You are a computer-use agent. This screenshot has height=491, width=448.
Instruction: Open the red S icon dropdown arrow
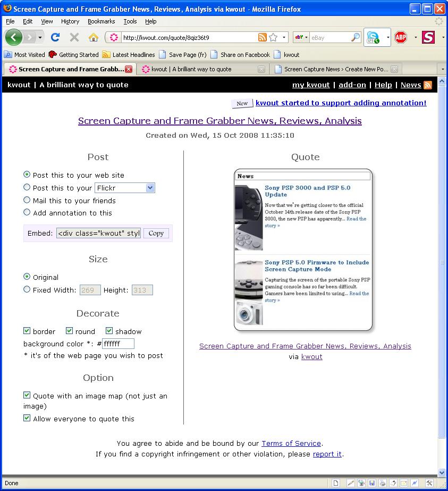[x=443, y=37]
